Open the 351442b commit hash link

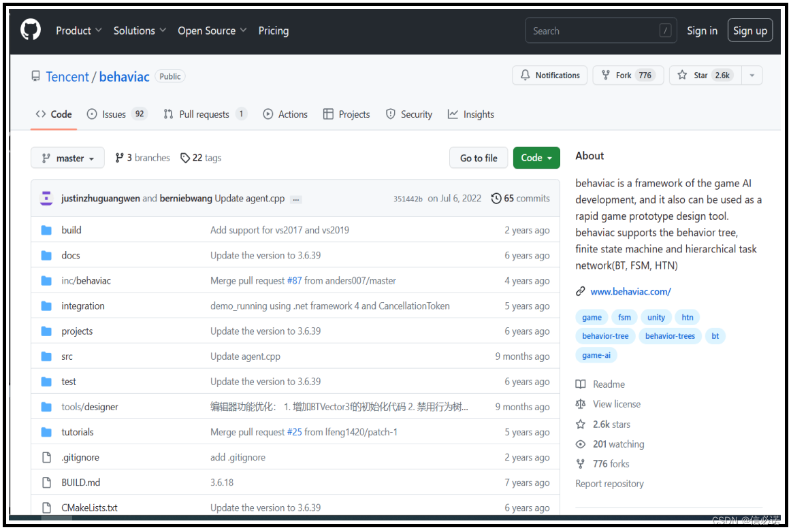click(408, 199)
